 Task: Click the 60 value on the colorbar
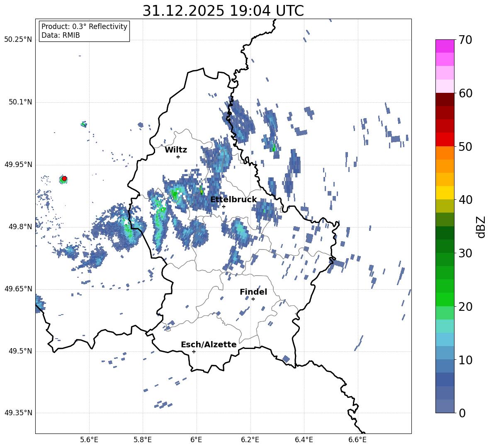point(465,93)
